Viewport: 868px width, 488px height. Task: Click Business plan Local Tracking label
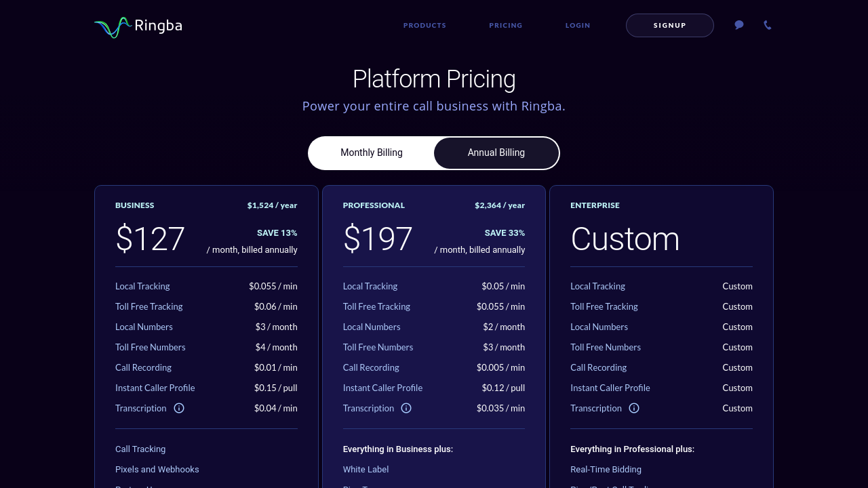click(x=142, y=286)
